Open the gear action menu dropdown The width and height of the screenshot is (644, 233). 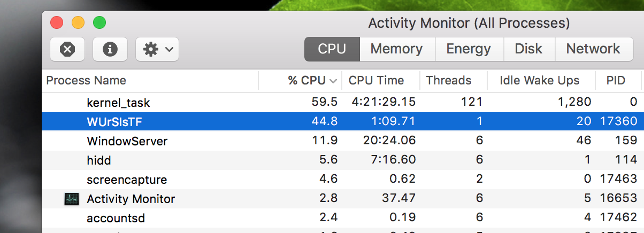point(157,49)
